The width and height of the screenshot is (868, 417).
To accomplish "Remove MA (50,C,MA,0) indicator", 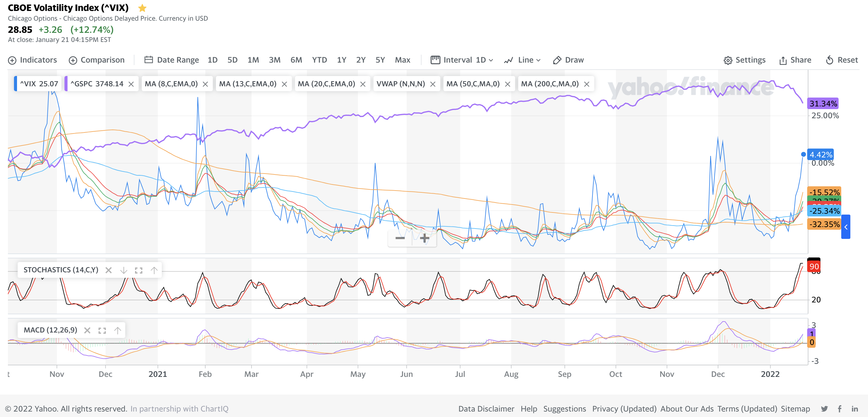I will [508, 84].
